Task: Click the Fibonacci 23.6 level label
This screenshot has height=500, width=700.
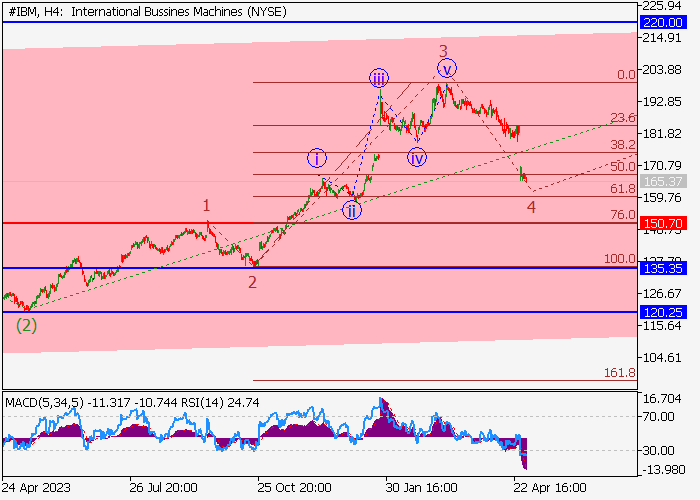Action: [623, 118]
